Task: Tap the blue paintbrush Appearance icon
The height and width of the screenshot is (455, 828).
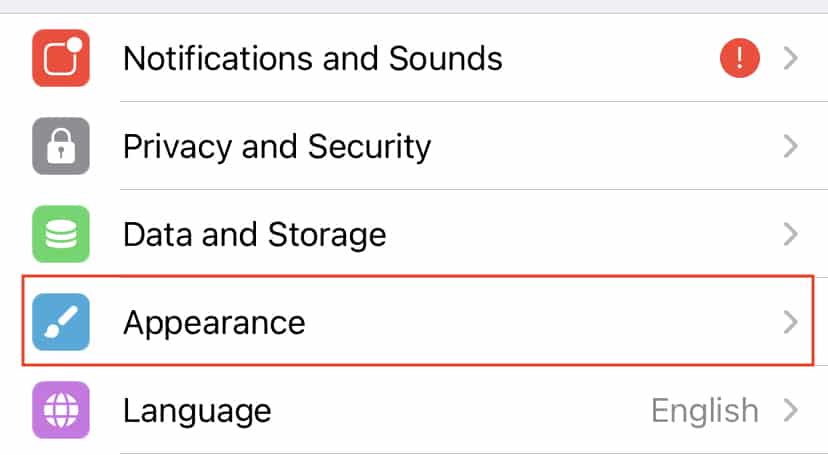Action: (x=61, y=322)
